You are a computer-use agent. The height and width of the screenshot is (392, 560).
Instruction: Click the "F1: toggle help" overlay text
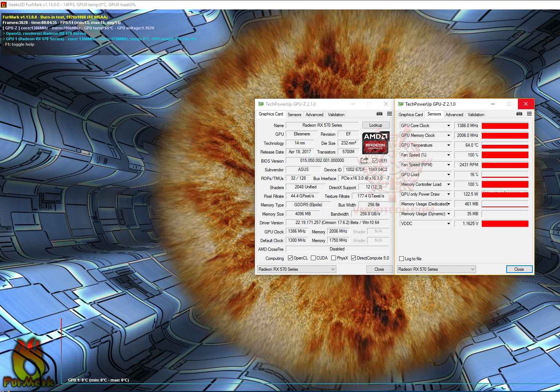[19, 44]
